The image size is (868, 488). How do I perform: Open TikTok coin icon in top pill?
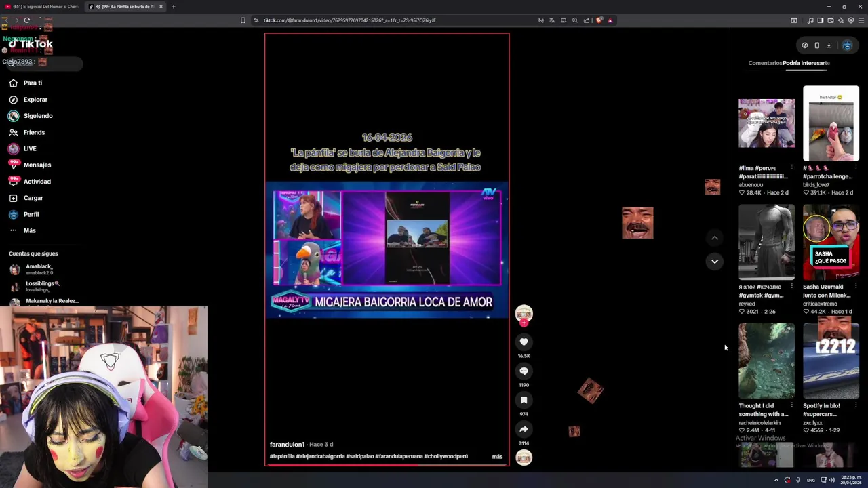[x=805, y=45]
